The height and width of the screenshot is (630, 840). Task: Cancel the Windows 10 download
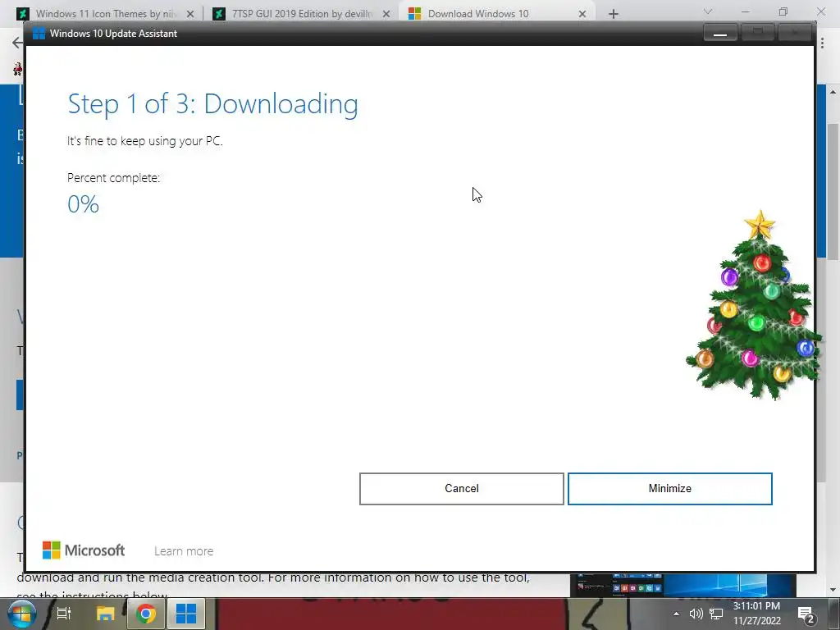point(461,489)
